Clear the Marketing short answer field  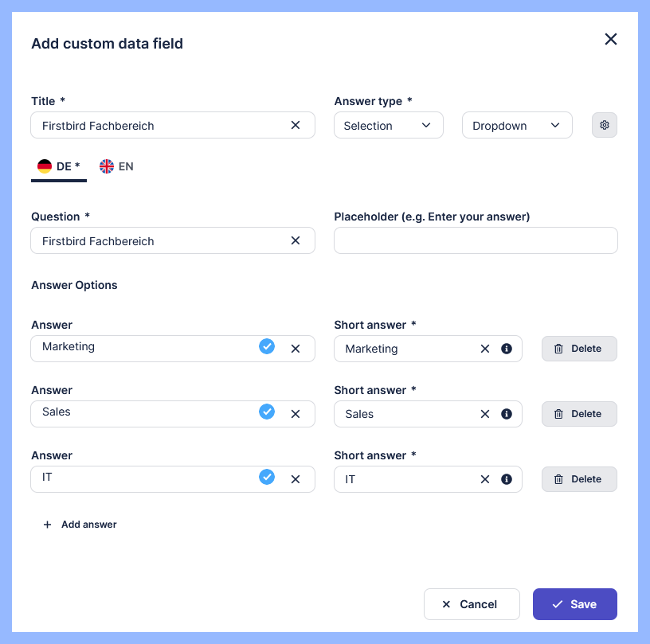tap(484, 349)
